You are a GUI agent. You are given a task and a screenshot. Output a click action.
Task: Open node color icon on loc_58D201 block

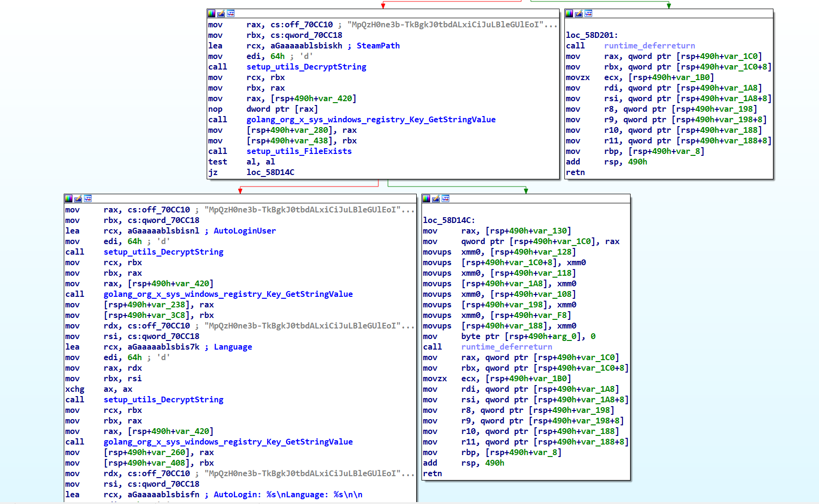(x=569, y=13)
